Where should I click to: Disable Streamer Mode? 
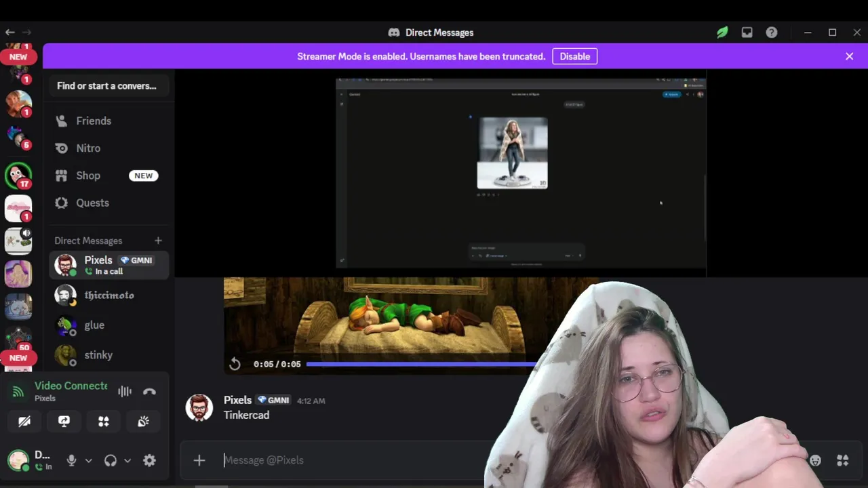(x=574, y=56)
